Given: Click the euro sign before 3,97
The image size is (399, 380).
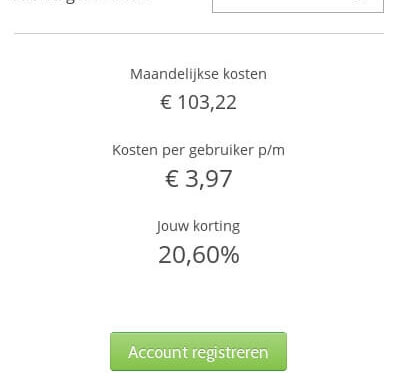Looking at the screenshot, I should (x=172, y=179).
